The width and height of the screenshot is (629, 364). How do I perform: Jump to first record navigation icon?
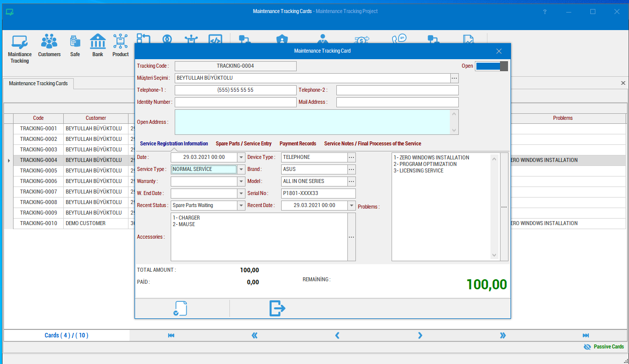171,335
